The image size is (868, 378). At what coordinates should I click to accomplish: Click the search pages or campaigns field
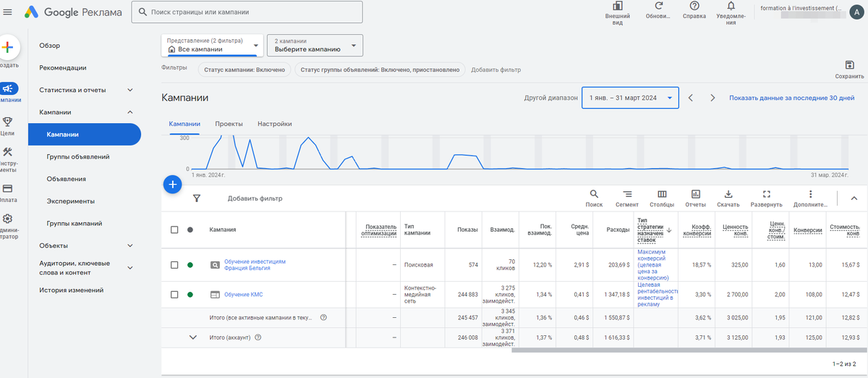tap(247, 12)
